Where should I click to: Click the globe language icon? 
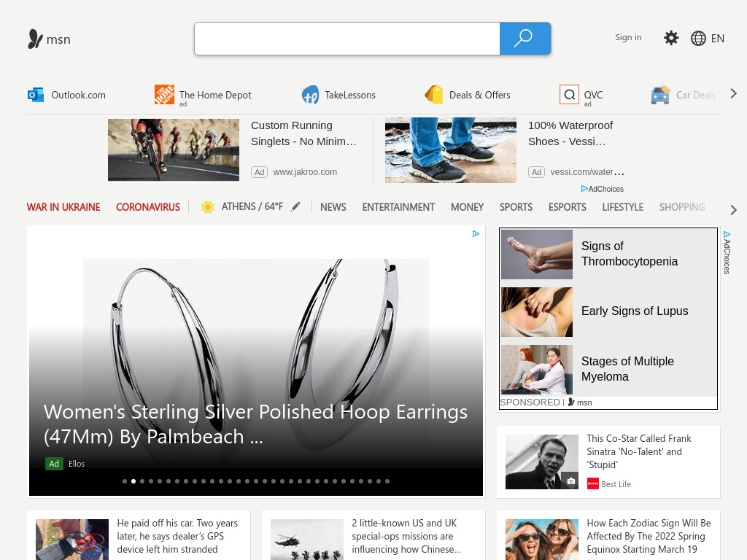[698, 38]
